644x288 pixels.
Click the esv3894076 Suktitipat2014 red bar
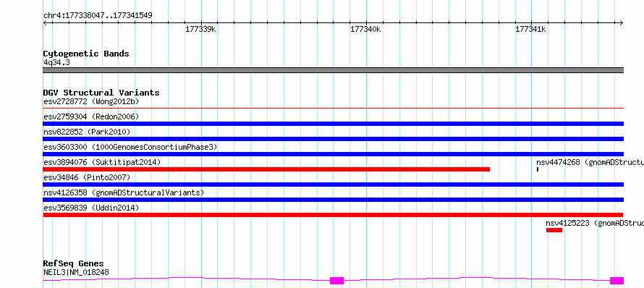(266, 169)
